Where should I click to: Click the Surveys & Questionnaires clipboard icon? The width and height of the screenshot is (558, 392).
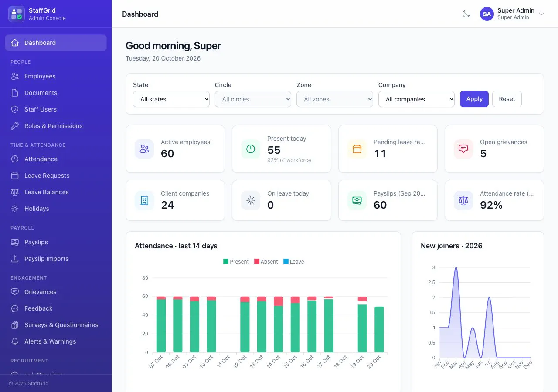click(x=15, y=325)
